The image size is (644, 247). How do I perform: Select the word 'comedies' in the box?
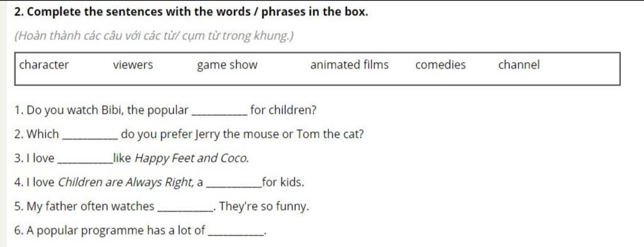(441, 65)
